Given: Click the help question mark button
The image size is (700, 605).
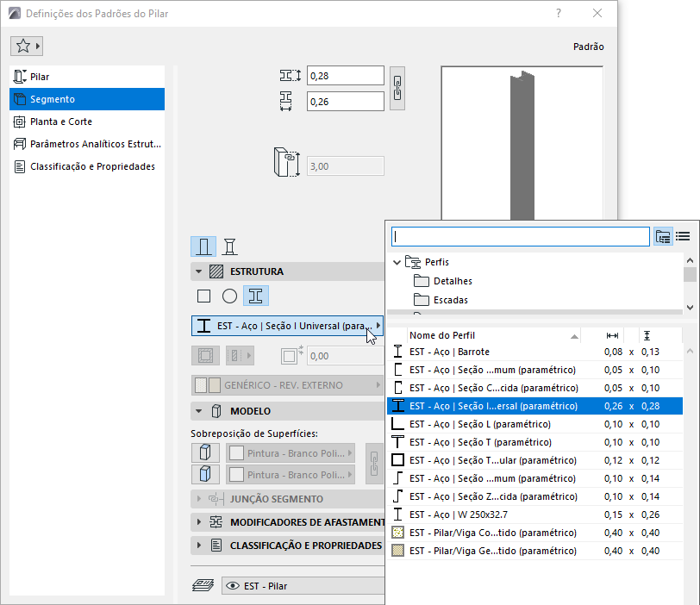Looking at the screenshot, I should [x=559, y=14].
